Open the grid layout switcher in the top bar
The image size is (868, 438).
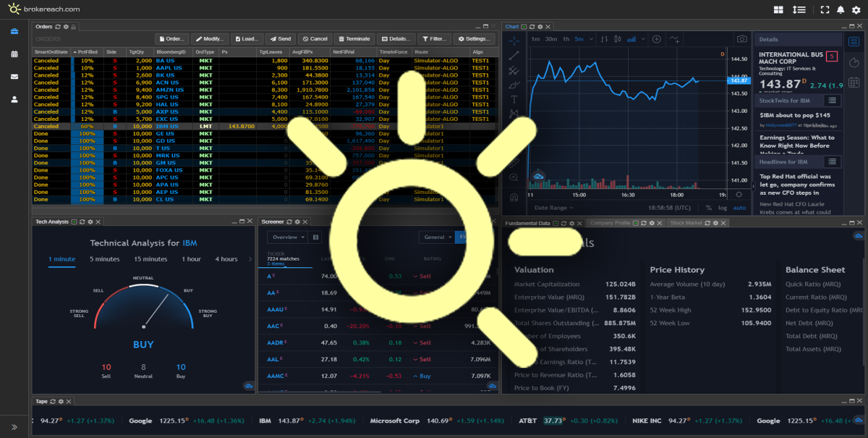780,9
